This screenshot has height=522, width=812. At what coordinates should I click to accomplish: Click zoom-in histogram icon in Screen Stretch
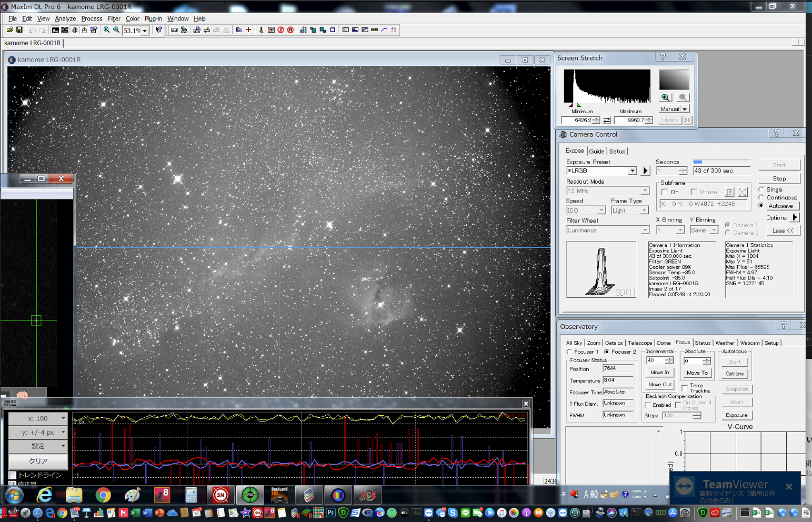point(666,97)
